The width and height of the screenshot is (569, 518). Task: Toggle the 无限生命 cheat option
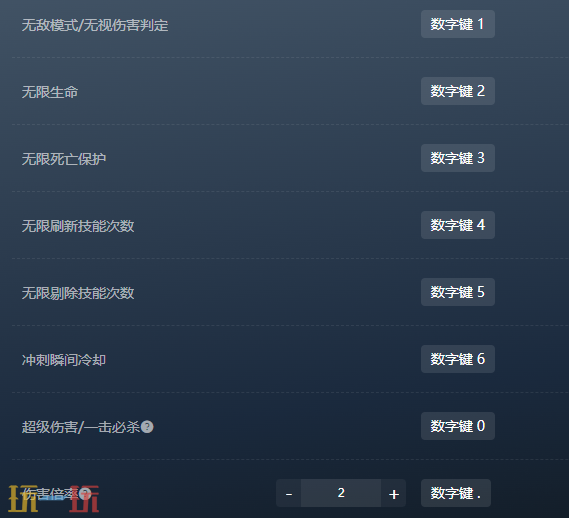pos(50,92)
